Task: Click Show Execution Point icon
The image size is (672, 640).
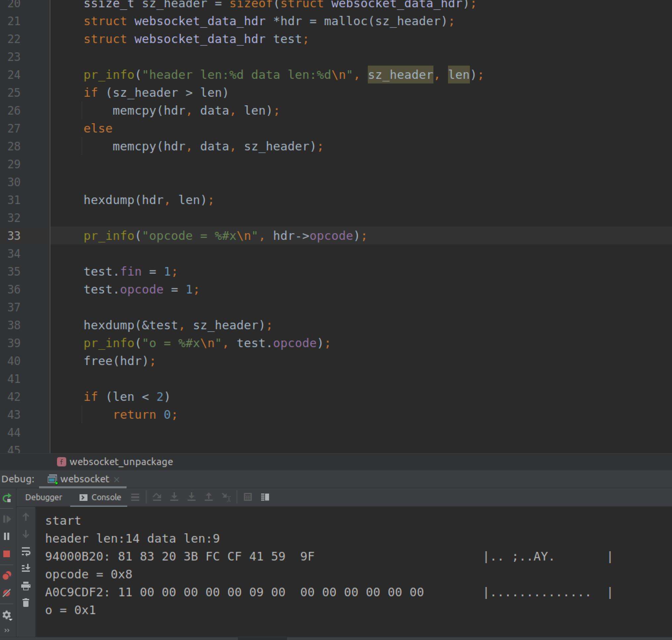Action: pyautogui.click(x=135, y=498)
